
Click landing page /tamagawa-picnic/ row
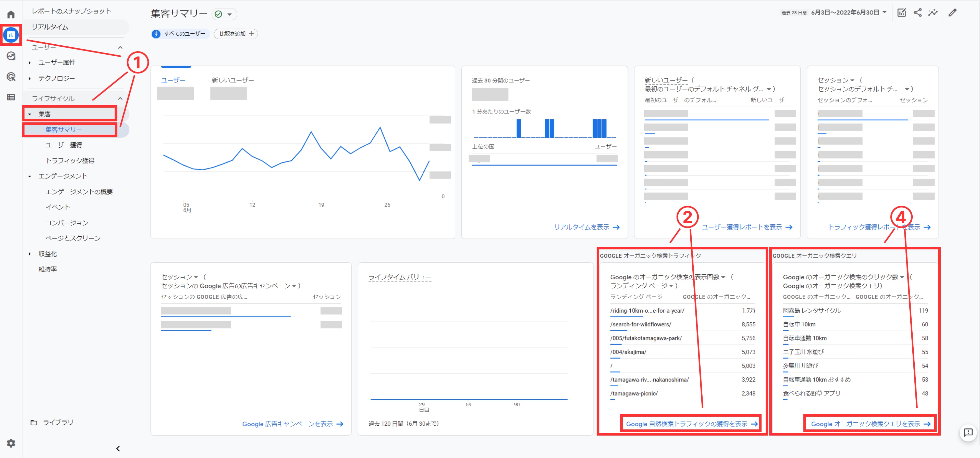click(682, 394)
